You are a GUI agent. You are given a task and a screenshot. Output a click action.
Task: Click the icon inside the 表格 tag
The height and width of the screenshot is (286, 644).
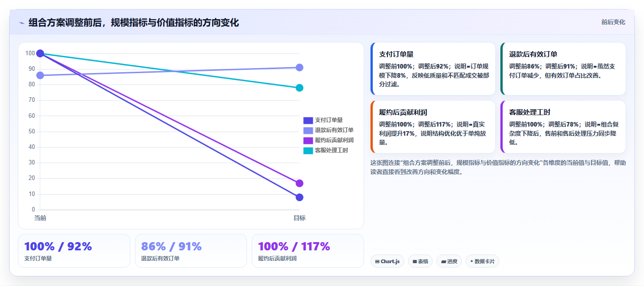click(414, 262)
